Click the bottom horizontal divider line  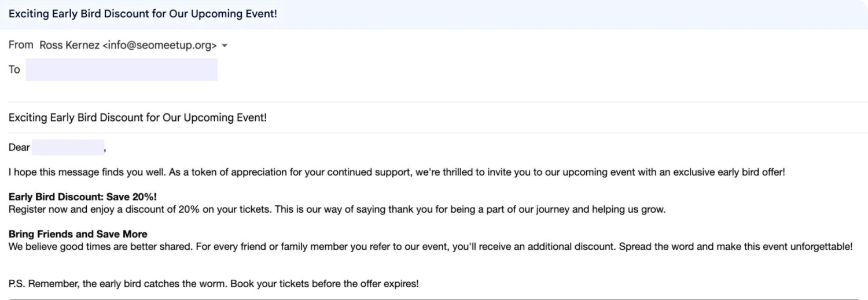click(434, 299)
